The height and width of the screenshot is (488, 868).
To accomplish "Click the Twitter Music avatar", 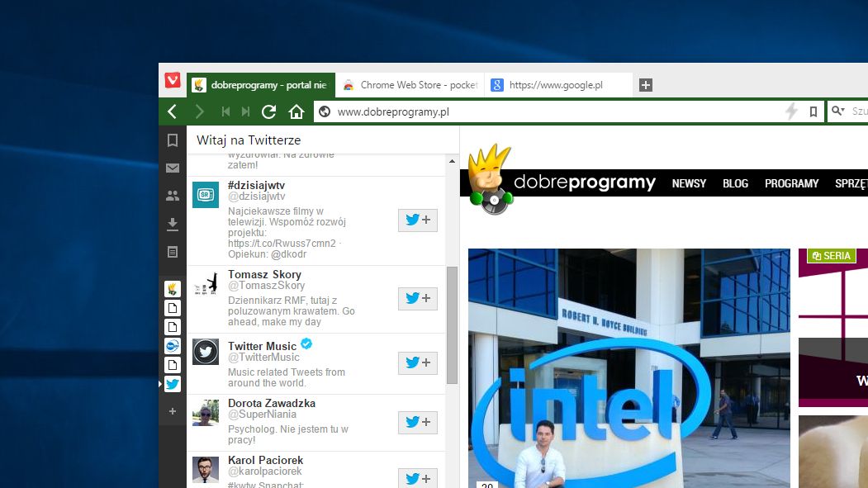I will 206,352.
